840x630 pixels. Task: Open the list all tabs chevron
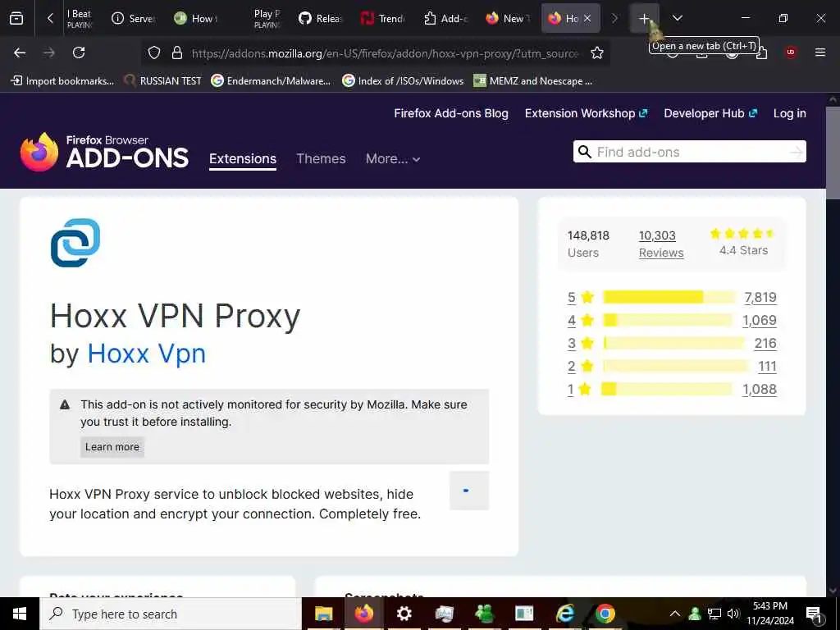point(677,18)
